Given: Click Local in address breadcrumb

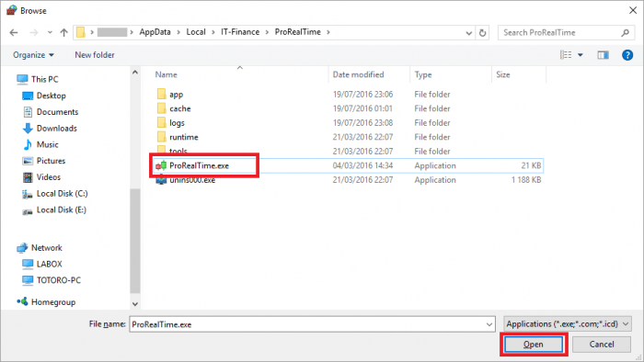Looking at the screenshot, I should 196,32.
